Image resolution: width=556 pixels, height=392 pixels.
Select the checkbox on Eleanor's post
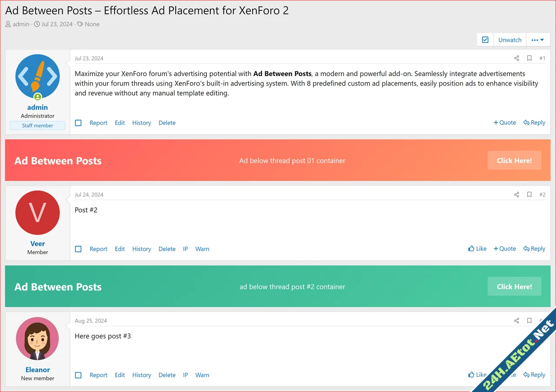click(78, 375)
